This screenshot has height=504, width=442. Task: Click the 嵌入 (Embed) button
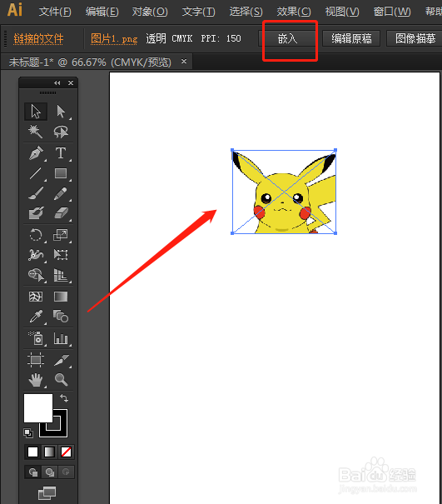(x=288, y=39)
